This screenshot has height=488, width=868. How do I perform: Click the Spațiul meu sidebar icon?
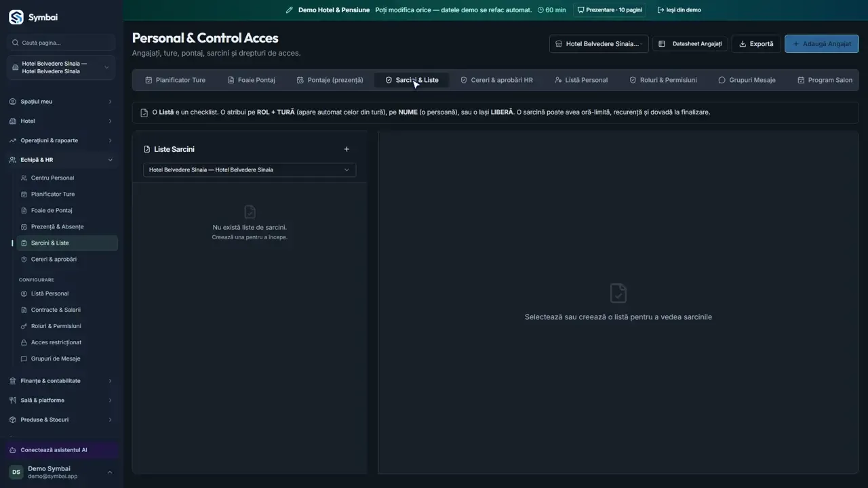[x=13, y=102]
